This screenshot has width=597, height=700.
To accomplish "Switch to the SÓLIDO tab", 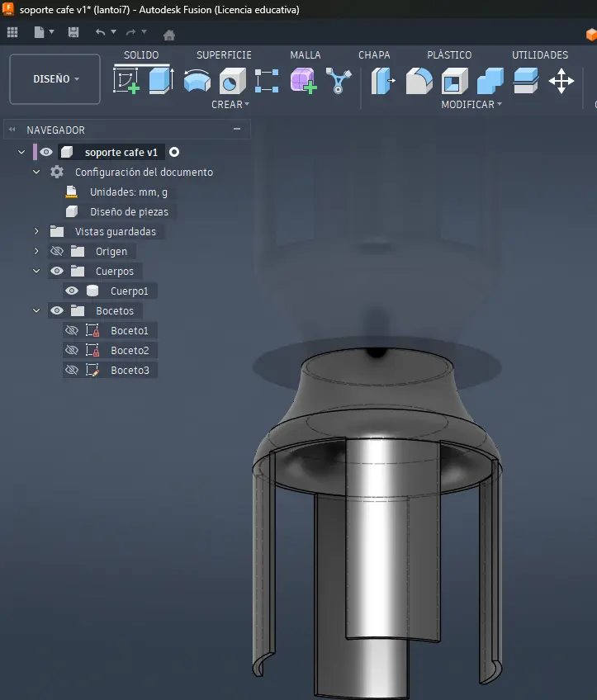I will [141, 55].
